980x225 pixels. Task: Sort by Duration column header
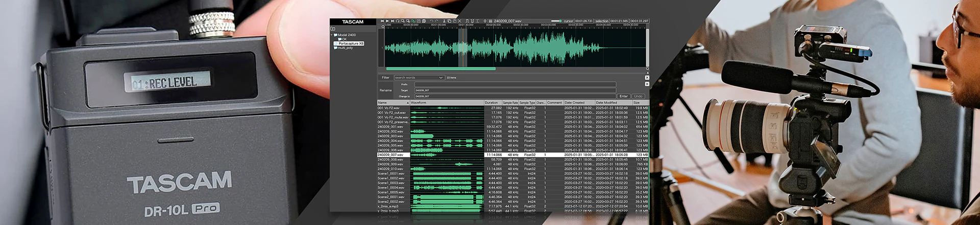493,103
